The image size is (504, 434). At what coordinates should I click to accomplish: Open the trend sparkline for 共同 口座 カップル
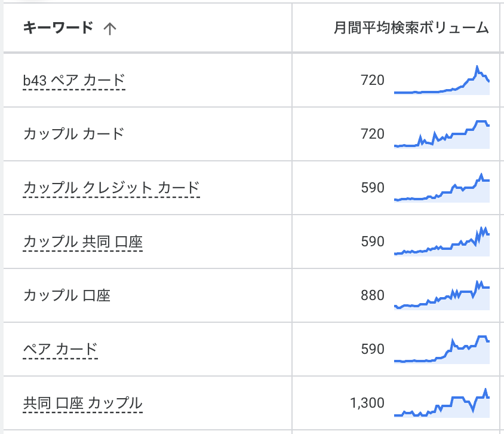442,404
